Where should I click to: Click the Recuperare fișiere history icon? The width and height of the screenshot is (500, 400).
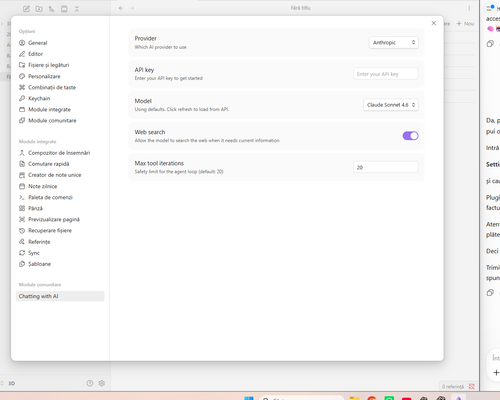tap(22, 230)
